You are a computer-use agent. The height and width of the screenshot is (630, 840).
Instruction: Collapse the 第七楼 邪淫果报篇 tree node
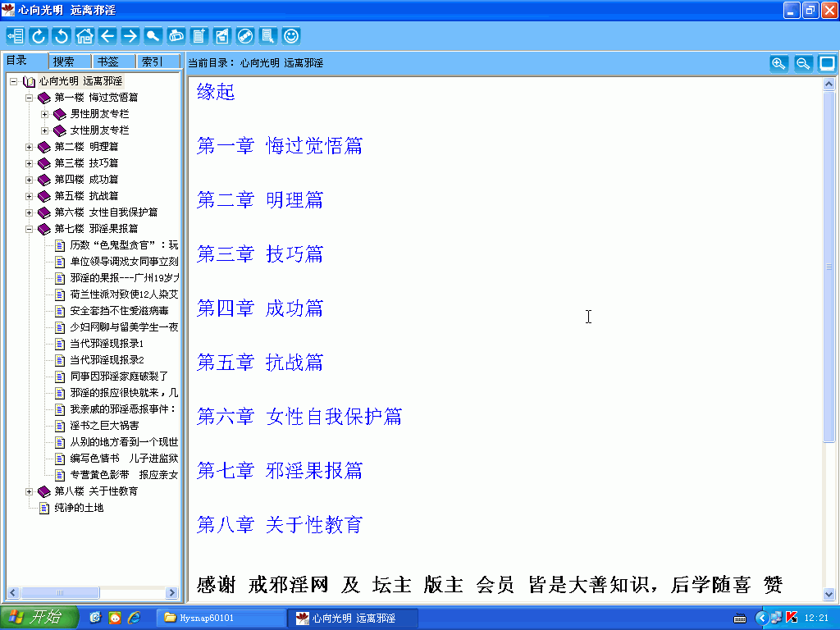pos(30,229)
